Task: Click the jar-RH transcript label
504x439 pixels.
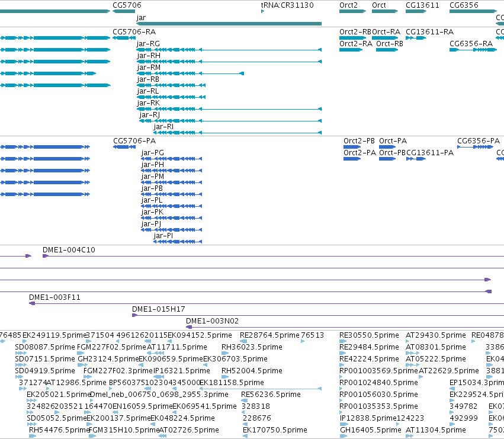Action: [x=149, y=56]
